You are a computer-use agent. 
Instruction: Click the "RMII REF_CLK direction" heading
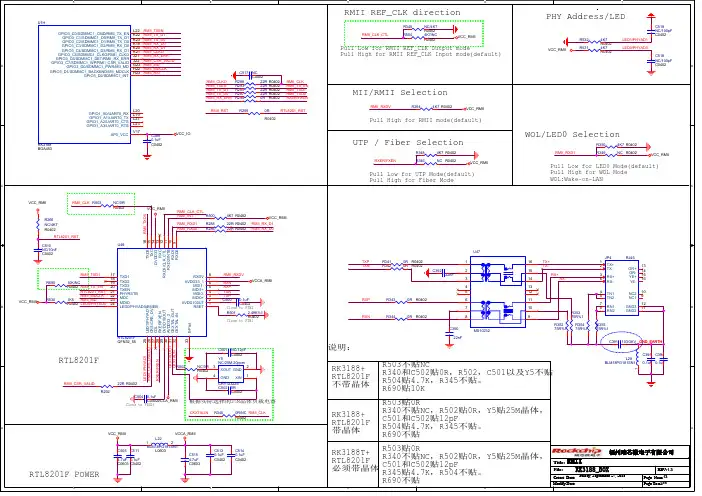(x=403, y=13)
